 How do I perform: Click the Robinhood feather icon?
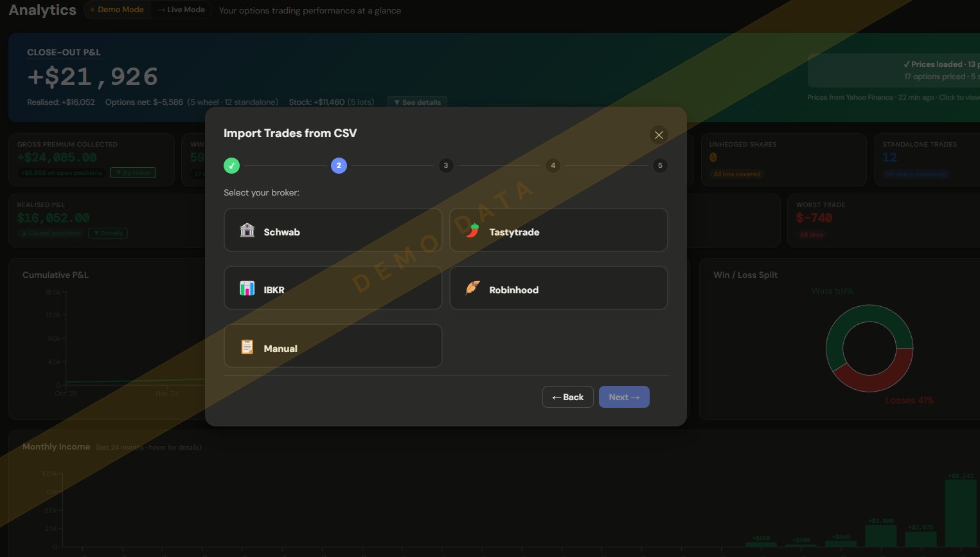coord(472,288)
